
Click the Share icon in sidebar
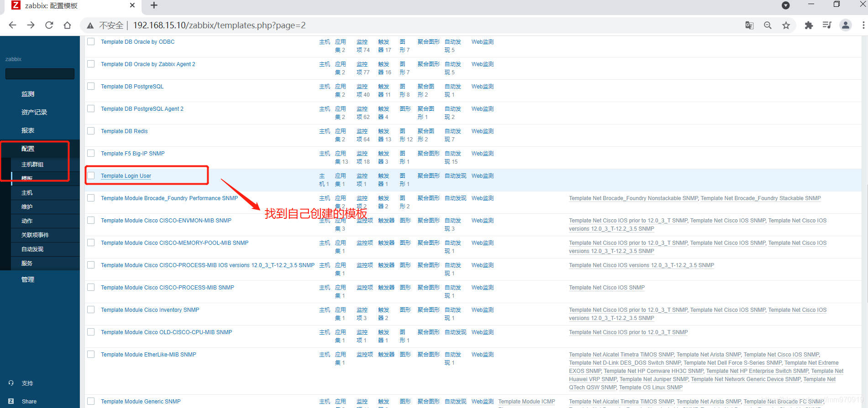(11, 401)
